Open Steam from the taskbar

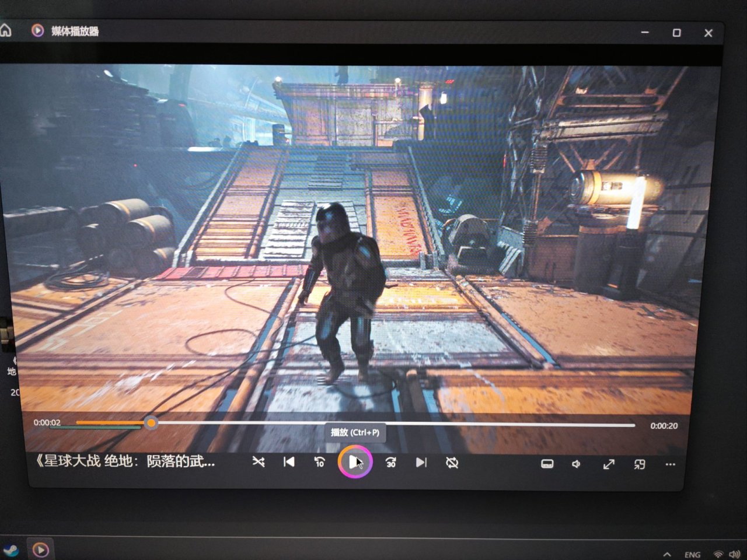pyautogui.click(x=10, y=549)
